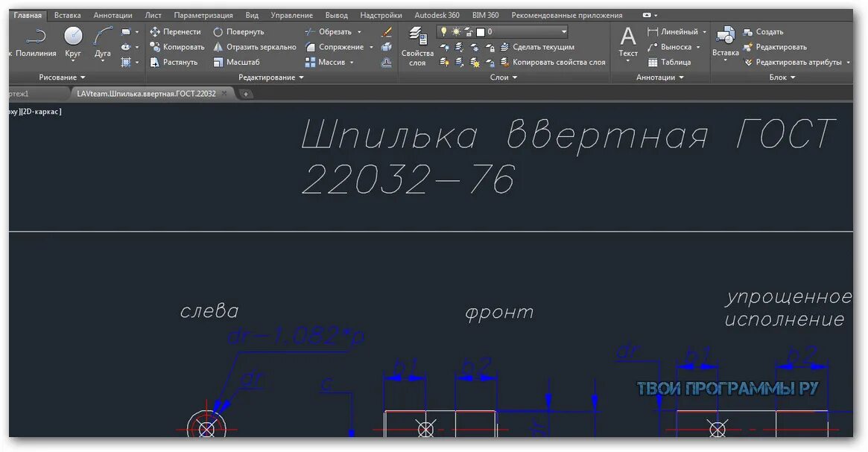Open the rectangle tool dropdown arrow
Viewport: 868px width, 452px height.
pos(137,32)
